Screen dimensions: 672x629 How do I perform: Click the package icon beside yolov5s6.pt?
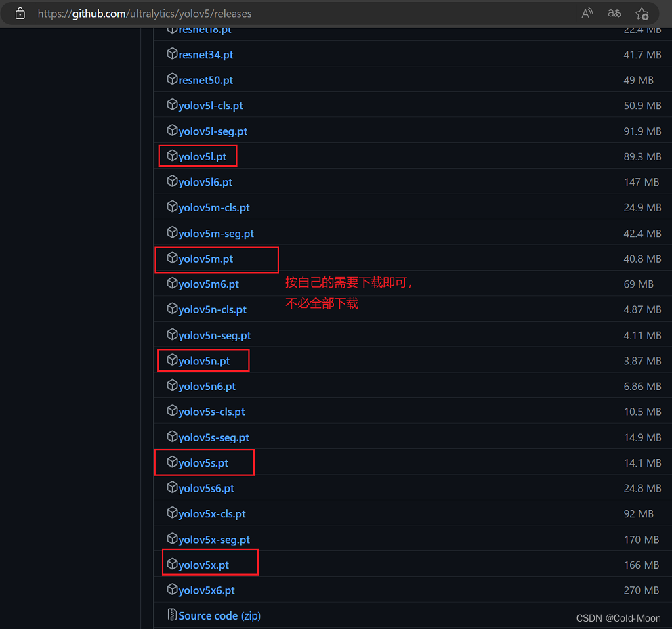coord(172,487)
